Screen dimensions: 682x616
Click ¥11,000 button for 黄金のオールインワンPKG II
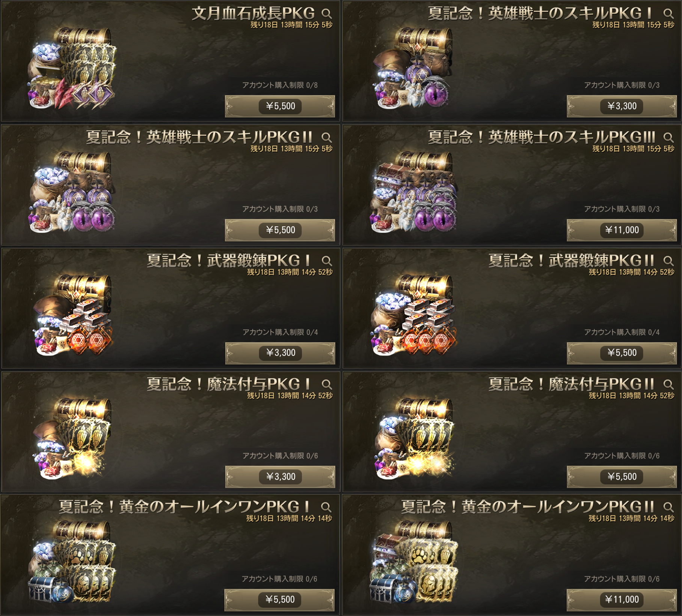(622, 599)
